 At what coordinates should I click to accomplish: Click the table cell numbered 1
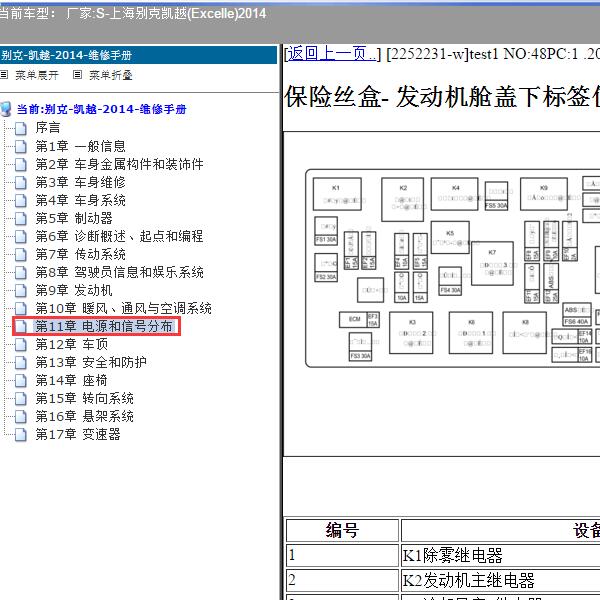pyautogui.click(x=342, y=555)
